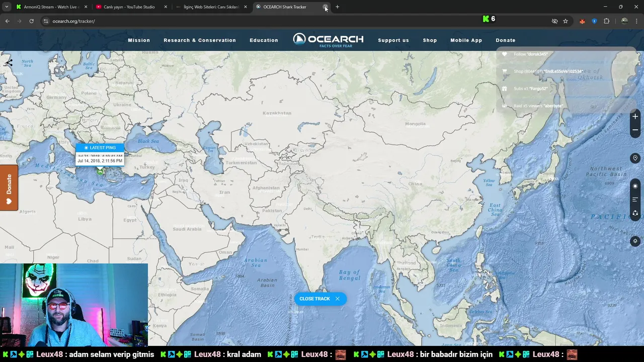Zoom out of the map with minus button
Viewport: 644px width, 362px height.
[x=635, y=130]
